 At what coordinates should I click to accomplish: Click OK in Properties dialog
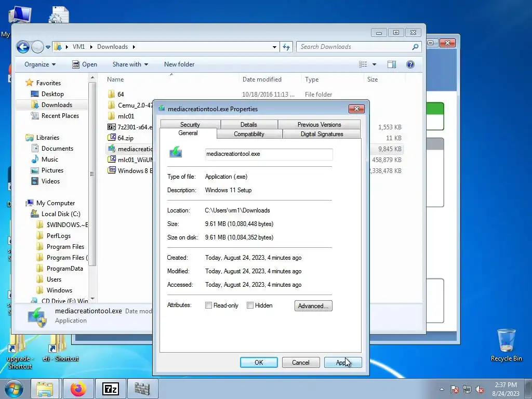tap(259, 362)
